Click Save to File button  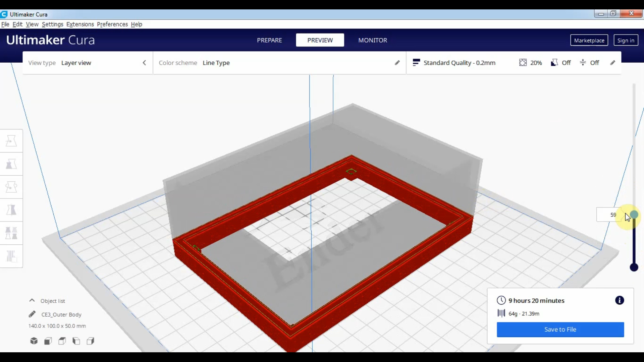pyautogui.click(x=560, y=329)
